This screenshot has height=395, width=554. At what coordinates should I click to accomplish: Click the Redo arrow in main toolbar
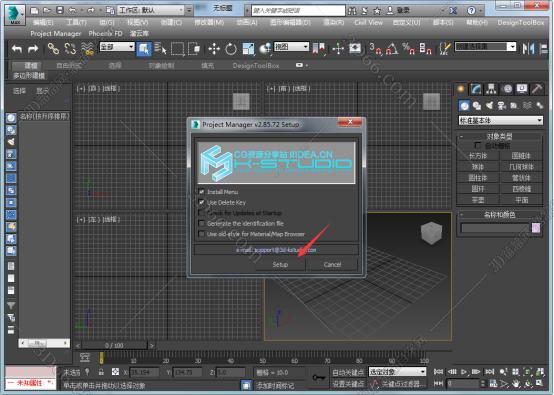tap(33, 48)
